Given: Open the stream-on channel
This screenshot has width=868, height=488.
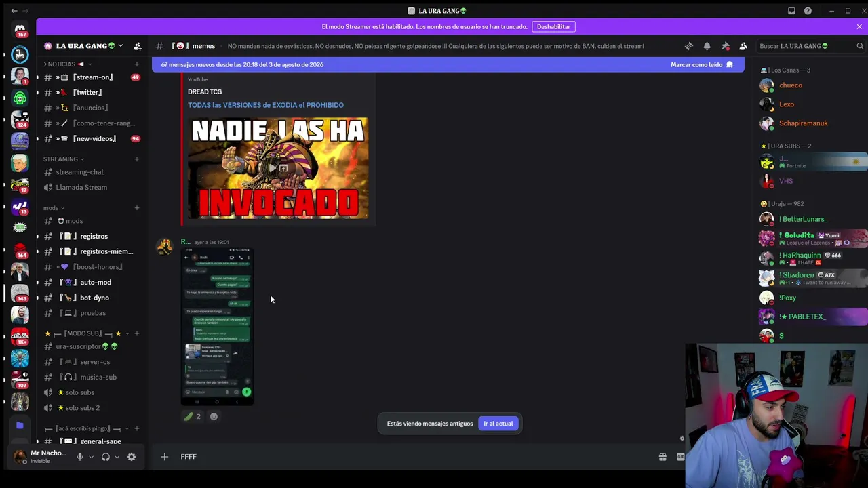Looking at the screenshot, I should pyautogui.click(x=92, y=77).
